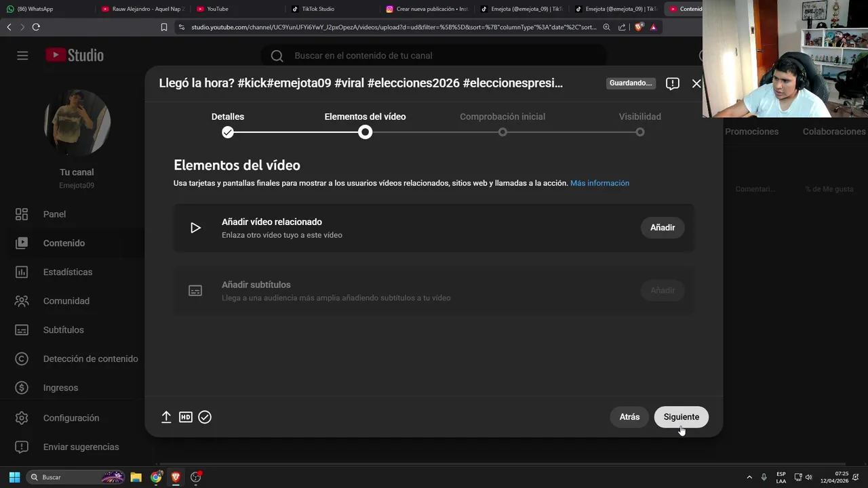Open the YouTube Studio hamburger menu
This screenshot has width=868, height=488.
pyautogui.click(x=22, y=56)
